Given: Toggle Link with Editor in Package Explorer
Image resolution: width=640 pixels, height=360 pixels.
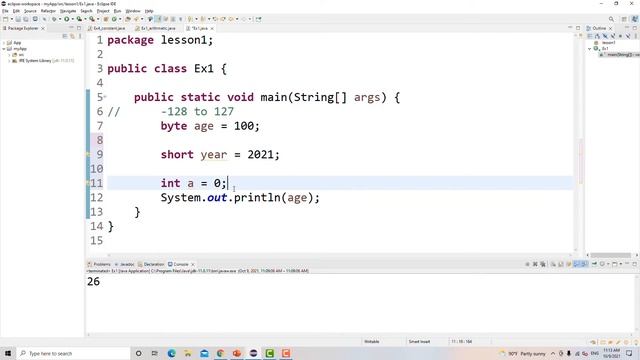Looking at the screenshot, I should tap(72, 36).
